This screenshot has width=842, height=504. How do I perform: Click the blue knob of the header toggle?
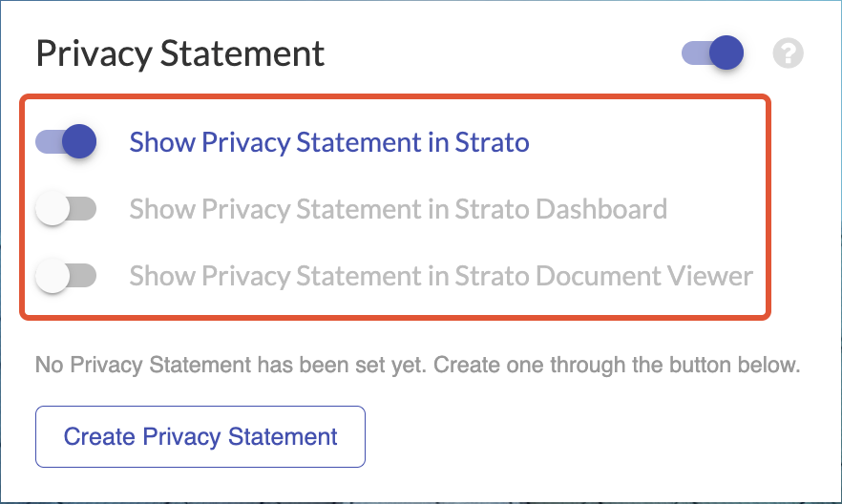(x=726, y=53)
